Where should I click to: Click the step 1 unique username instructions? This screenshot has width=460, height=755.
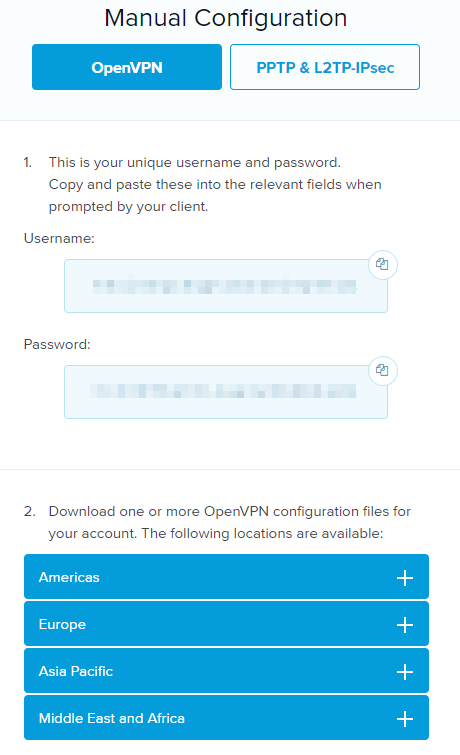[215, 184]
